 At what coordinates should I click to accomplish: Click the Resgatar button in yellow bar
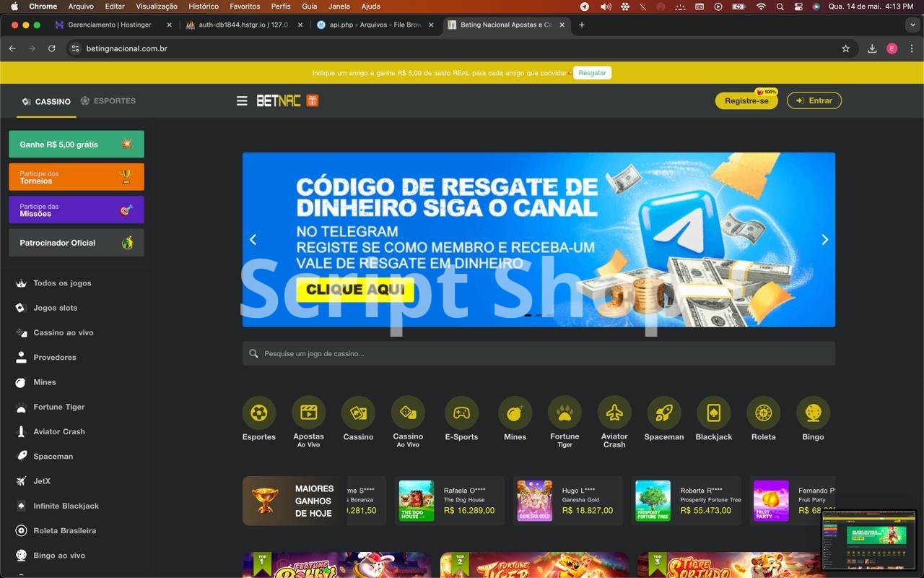pos(592,73)
